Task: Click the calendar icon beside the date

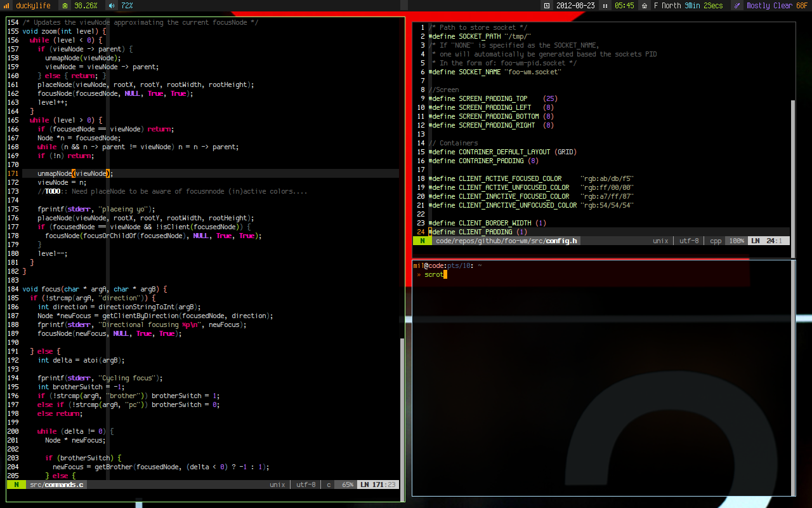Action: point(547,6)
